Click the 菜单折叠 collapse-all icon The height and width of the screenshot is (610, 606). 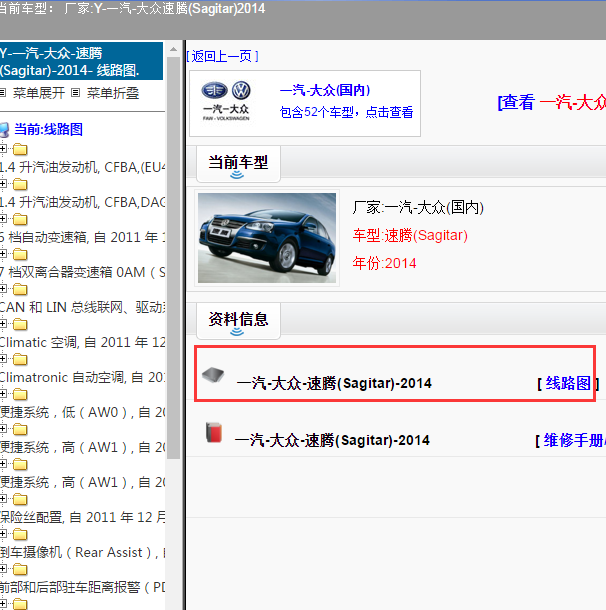coord(75,93)
